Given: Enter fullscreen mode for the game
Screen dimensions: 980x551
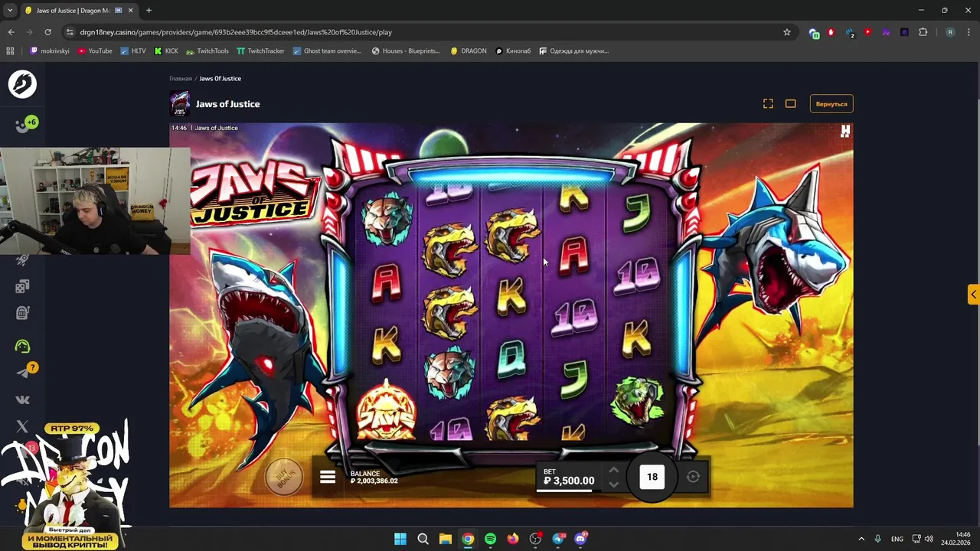Looking at the screenshot, I should pyautogui.click(x=768, y=103).
